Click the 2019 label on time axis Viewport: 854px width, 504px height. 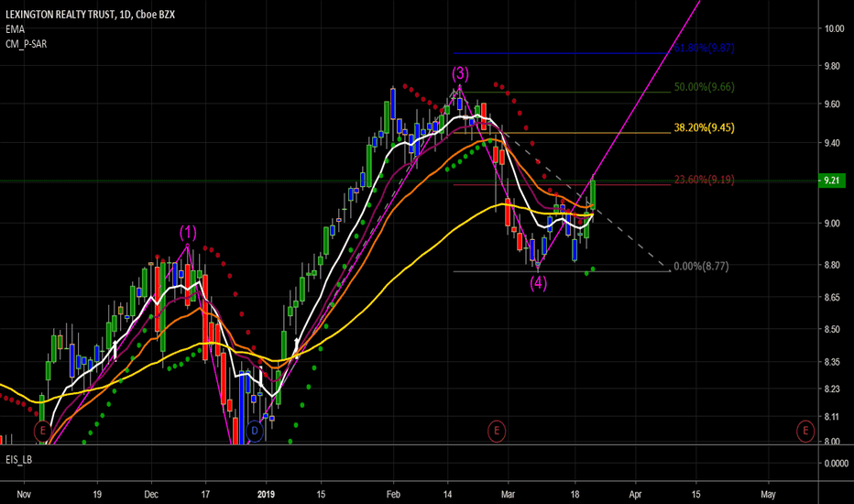tap(266, 495)
